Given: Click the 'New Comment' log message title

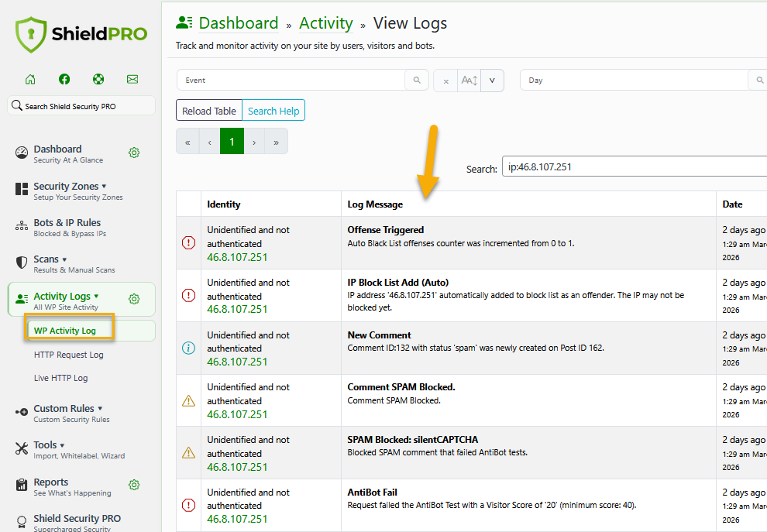Looking at the screenshot, I should click(x=379, y=335).
